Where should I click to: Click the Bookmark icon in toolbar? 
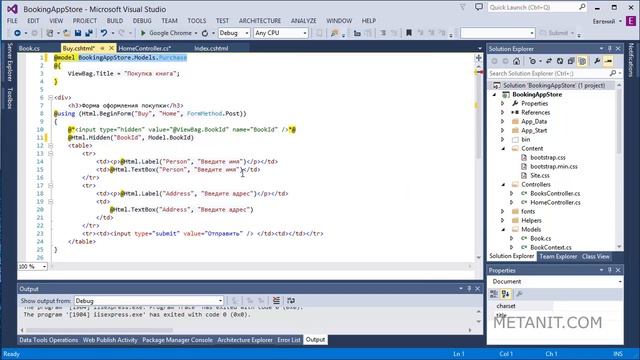tap(409, 33)
